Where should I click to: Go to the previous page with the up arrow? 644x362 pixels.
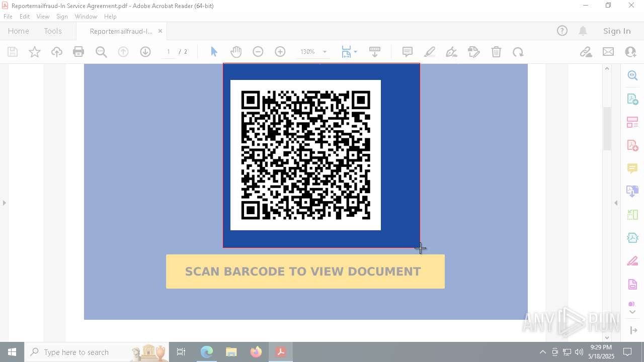tap(123, 52)
